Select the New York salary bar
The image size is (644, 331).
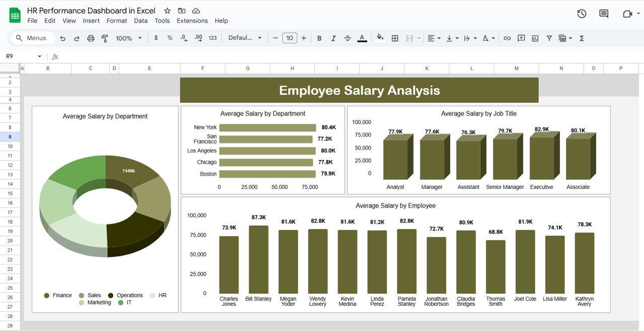pos(268,128)
